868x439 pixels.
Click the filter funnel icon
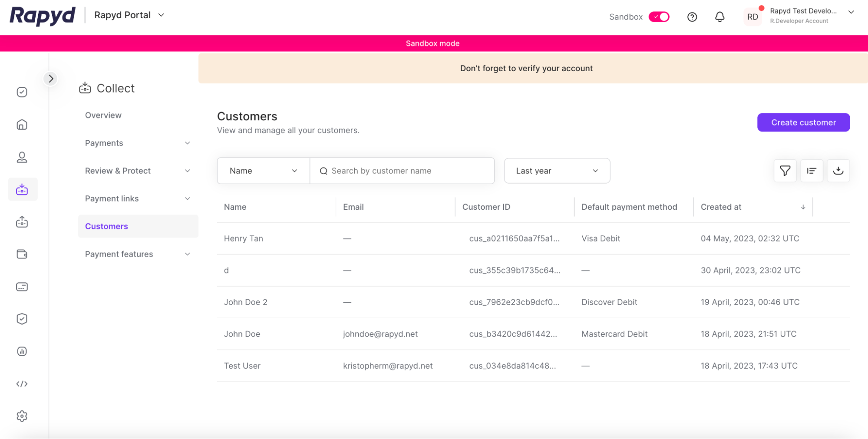point(785,171)
